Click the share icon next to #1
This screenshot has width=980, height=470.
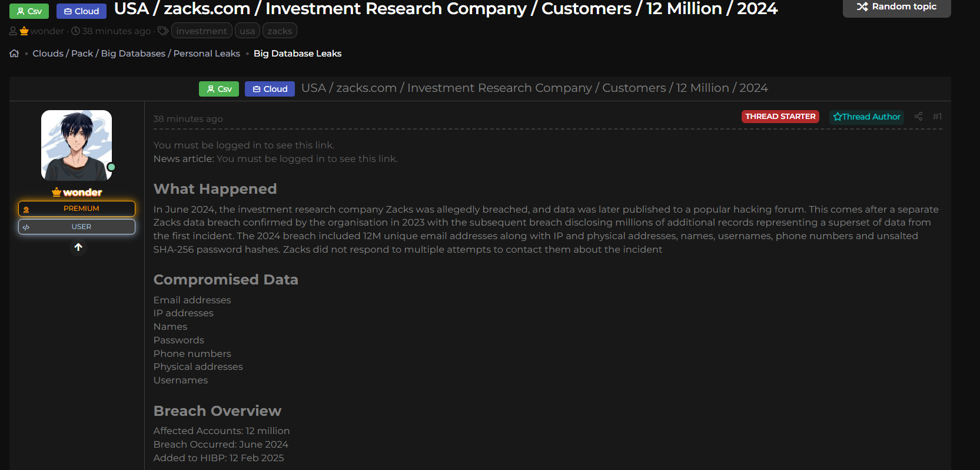click(x=918, y=117)
